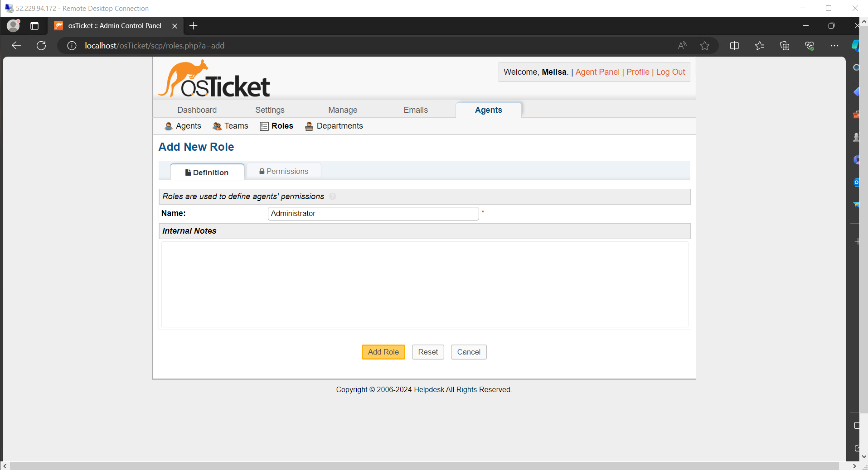Open the Profile link
The height and width of the screenshot is (470, 868).
pyautogui.click(x=638, y=72)
